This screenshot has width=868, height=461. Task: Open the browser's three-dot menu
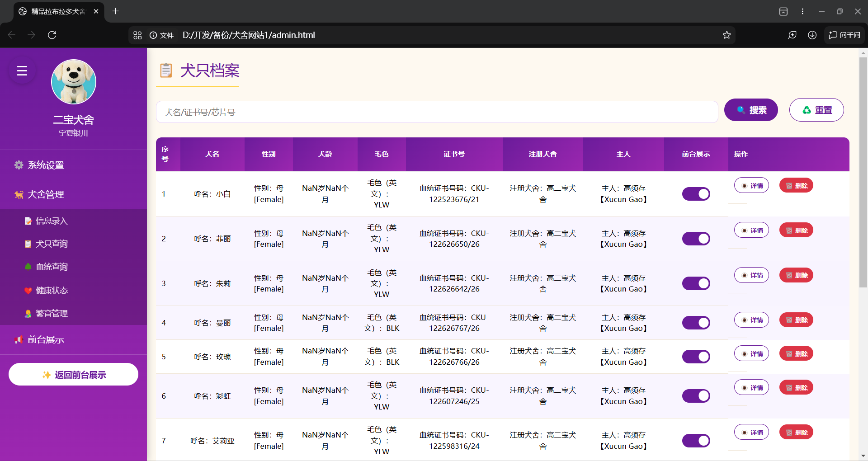802,11
